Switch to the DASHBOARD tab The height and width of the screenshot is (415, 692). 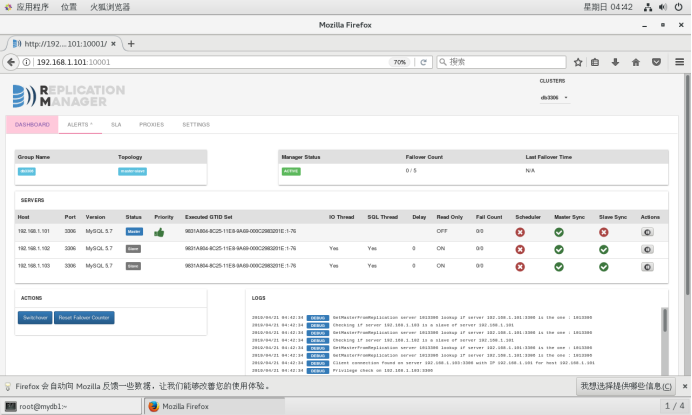32,124
